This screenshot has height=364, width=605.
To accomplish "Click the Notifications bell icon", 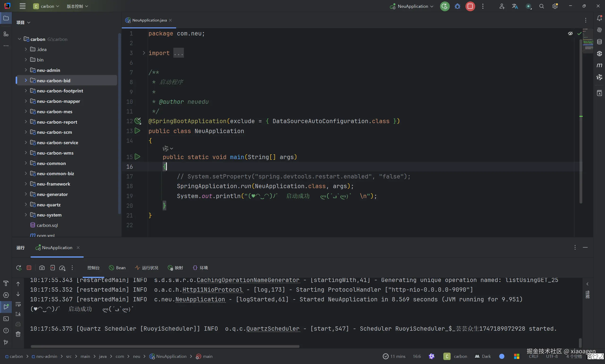I will tap(599, 18).
